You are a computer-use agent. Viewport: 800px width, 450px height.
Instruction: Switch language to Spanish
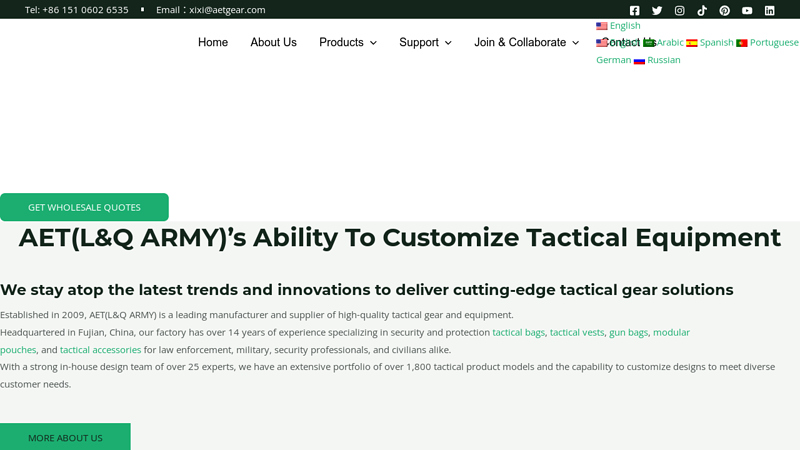point(716,42)
